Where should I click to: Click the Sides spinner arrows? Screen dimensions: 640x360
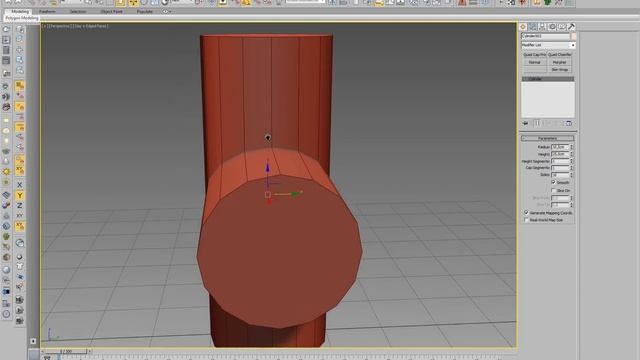click(572, 175)
